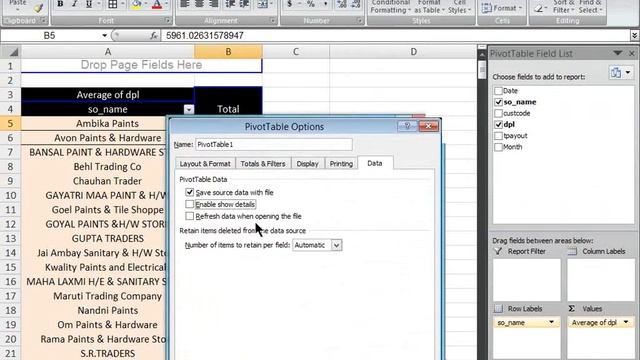
Task: Open Find & Select dropdown
Action: (590, 7)
